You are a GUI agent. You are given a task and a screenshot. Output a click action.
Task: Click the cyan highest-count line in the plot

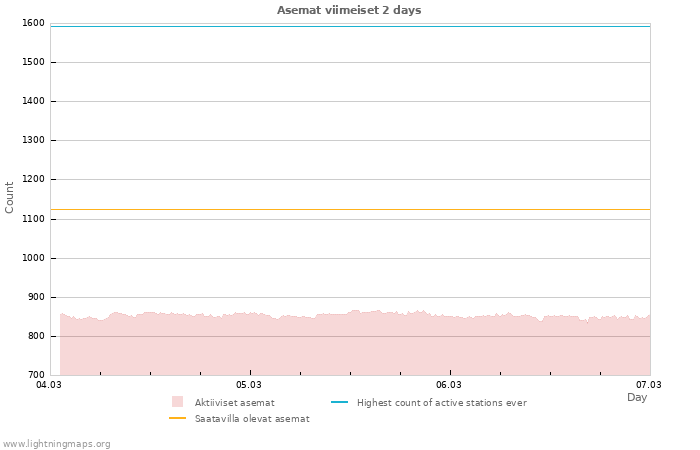coord(350,26)
